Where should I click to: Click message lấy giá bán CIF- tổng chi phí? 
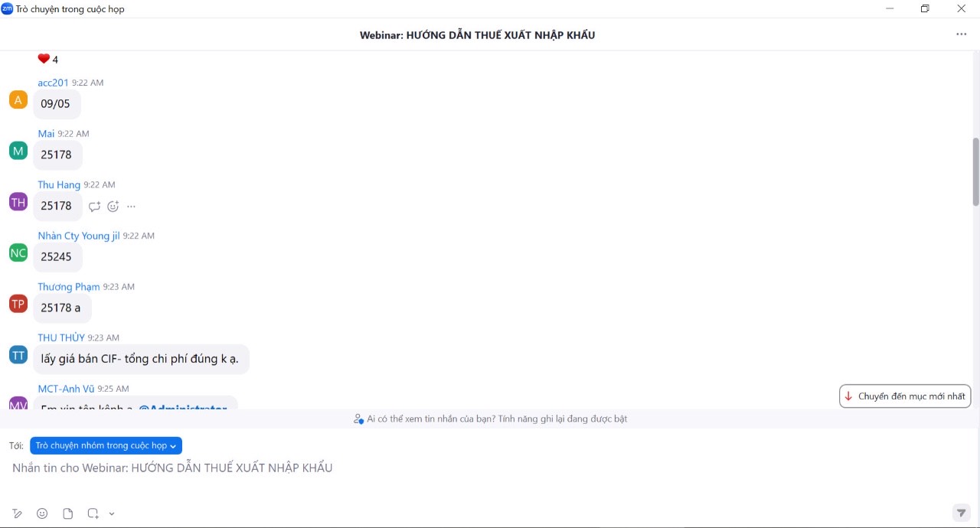pyautogui.click(x=142, y=359)
